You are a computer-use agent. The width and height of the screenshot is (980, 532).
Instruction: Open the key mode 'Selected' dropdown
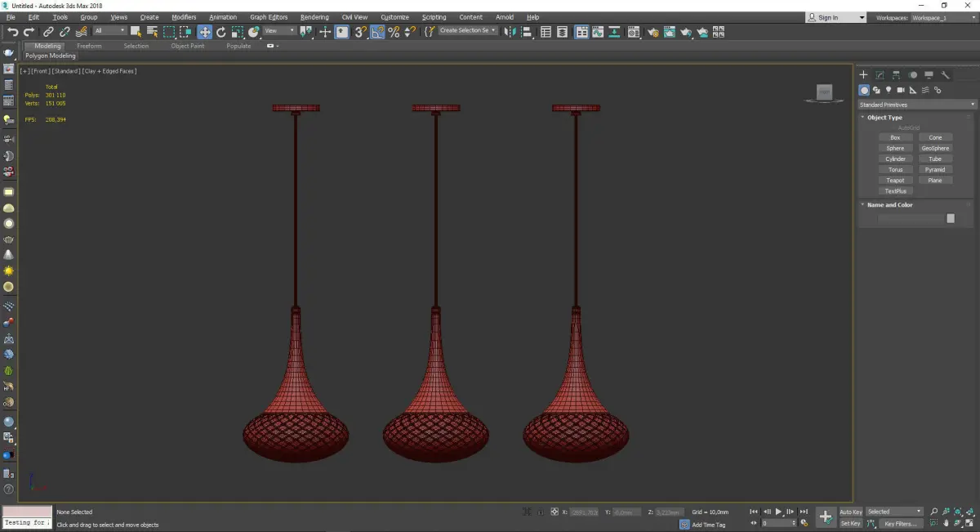click(894, 512)
